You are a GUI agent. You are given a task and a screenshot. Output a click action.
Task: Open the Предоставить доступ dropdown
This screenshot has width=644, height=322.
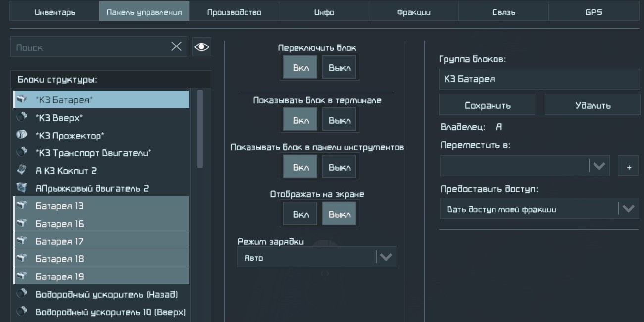pos(539,209)
